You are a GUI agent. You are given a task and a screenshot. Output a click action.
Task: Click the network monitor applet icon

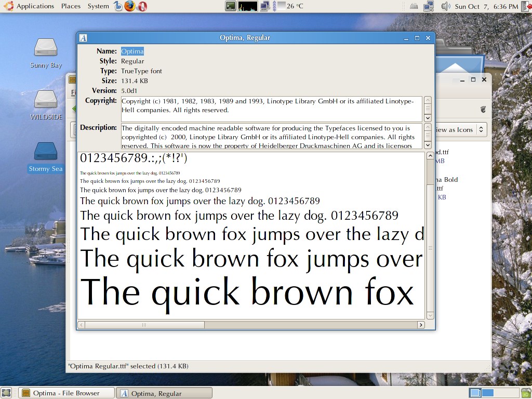click(264, 6)
